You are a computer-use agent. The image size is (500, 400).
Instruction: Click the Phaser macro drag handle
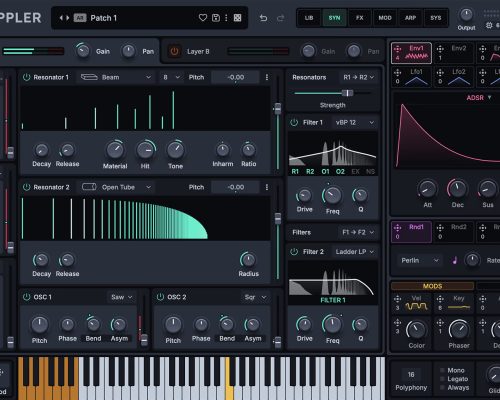[x=440, y=322]
